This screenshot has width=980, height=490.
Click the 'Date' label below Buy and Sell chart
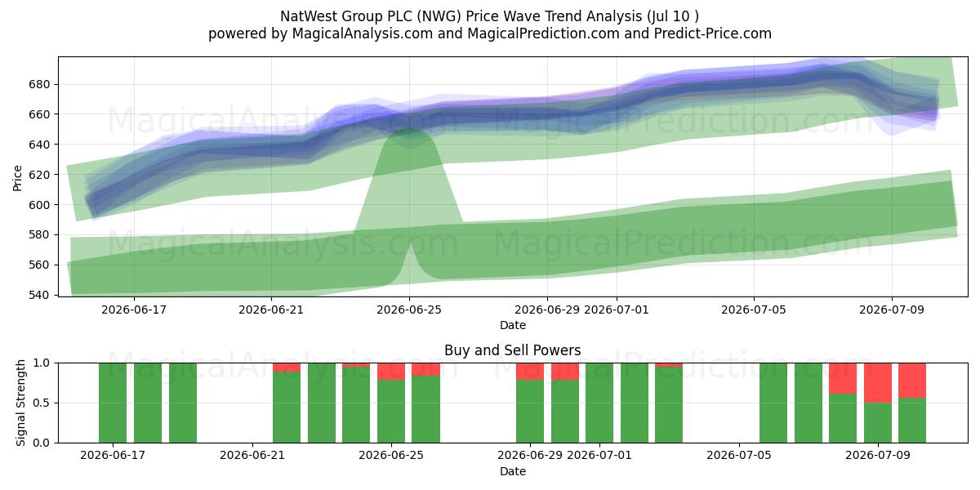[x=513, y=471]
